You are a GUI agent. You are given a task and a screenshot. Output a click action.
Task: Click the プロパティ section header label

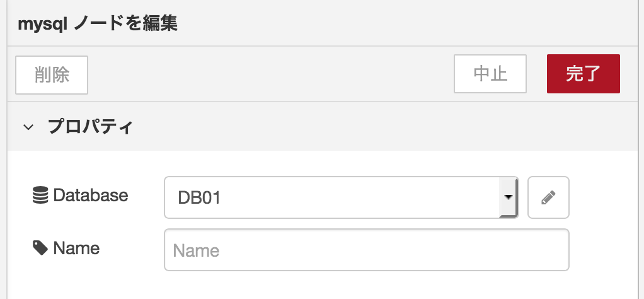point(90,126)
